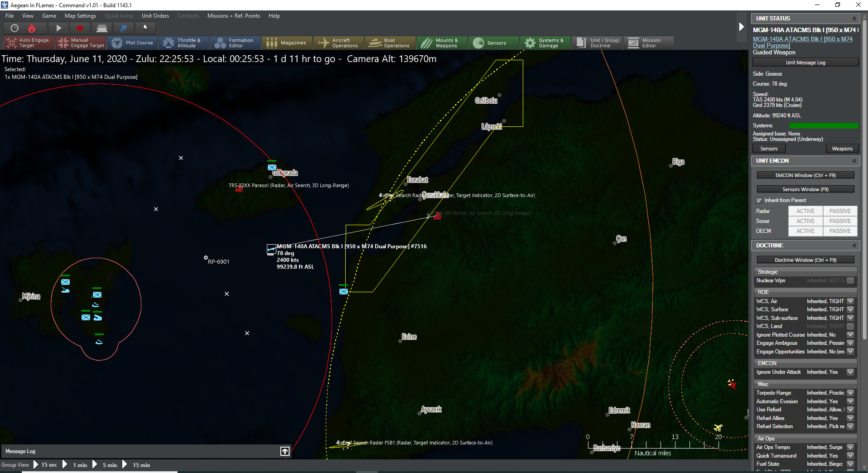Collapse the UNIT STATUS panel
Viewport: 868px width, 473px height.
coord(855,18)
